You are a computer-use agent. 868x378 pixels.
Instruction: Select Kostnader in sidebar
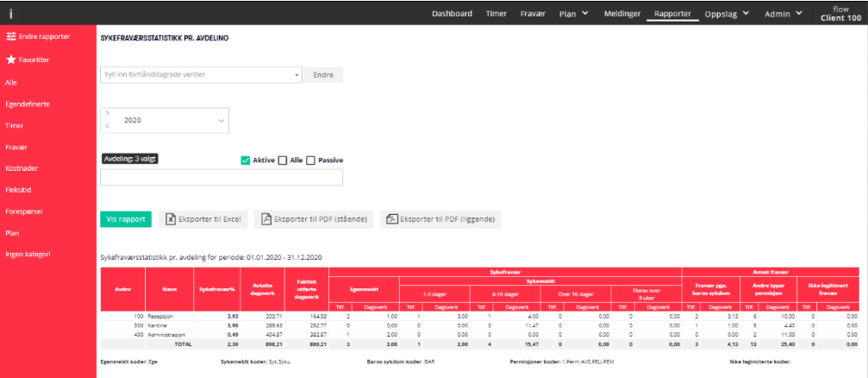pyautogui.click(x=21, y=168)
